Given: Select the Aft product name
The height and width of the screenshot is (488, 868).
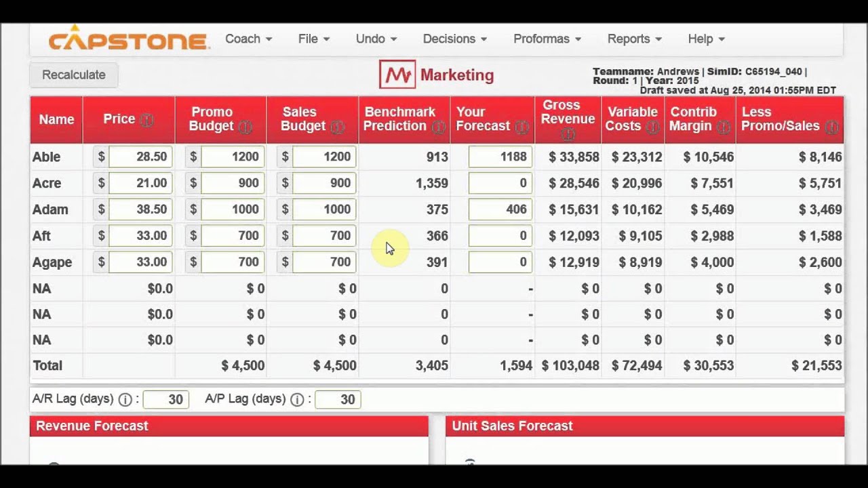Looking at the screenshot, I should [41, 236].
